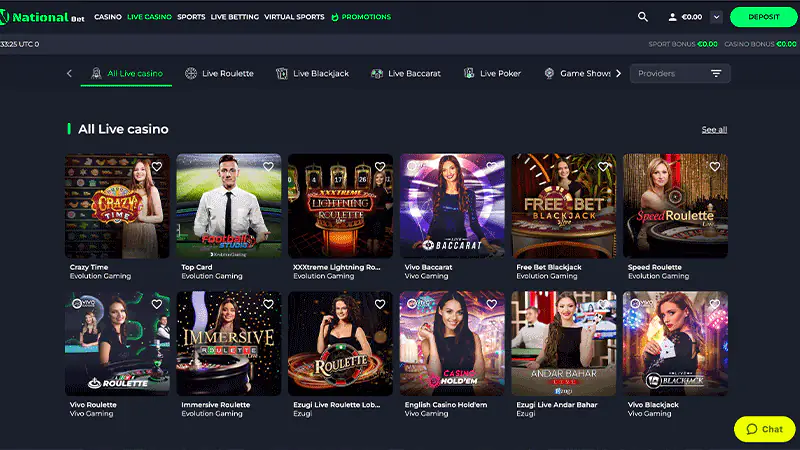
Task: Favorite Vivo Roulette with the heart
Action: tap(157, 304)
